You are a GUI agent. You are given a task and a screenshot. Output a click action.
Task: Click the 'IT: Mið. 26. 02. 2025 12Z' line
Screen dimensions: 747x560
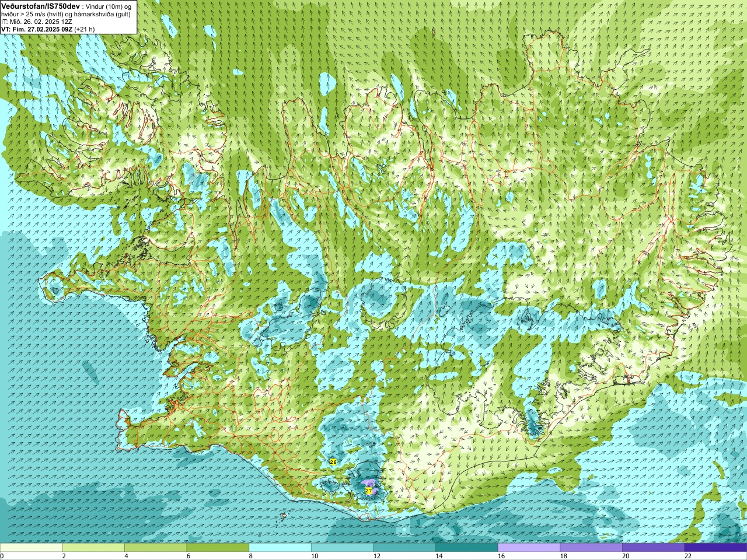(x=37, y=22)
